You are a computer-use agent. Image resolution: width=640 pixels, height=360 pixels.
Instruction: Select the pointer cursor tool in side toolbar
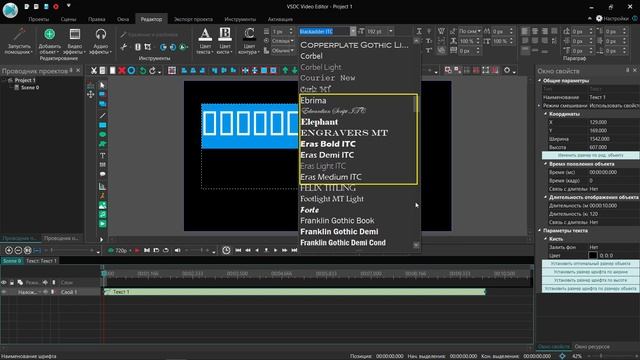(x=102, y=85)
